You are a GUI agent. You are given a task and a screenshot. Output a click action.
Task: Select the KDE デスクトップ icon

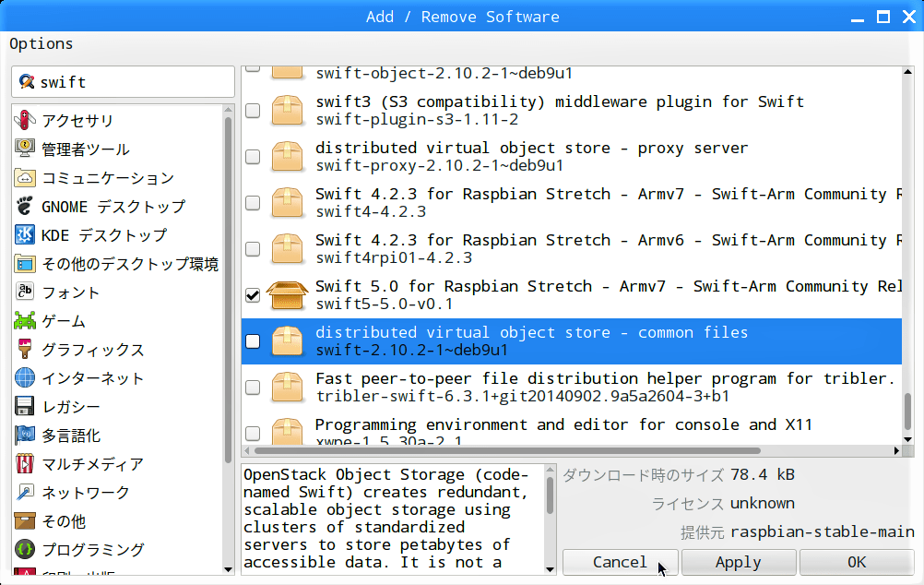[x=25, y=234]
